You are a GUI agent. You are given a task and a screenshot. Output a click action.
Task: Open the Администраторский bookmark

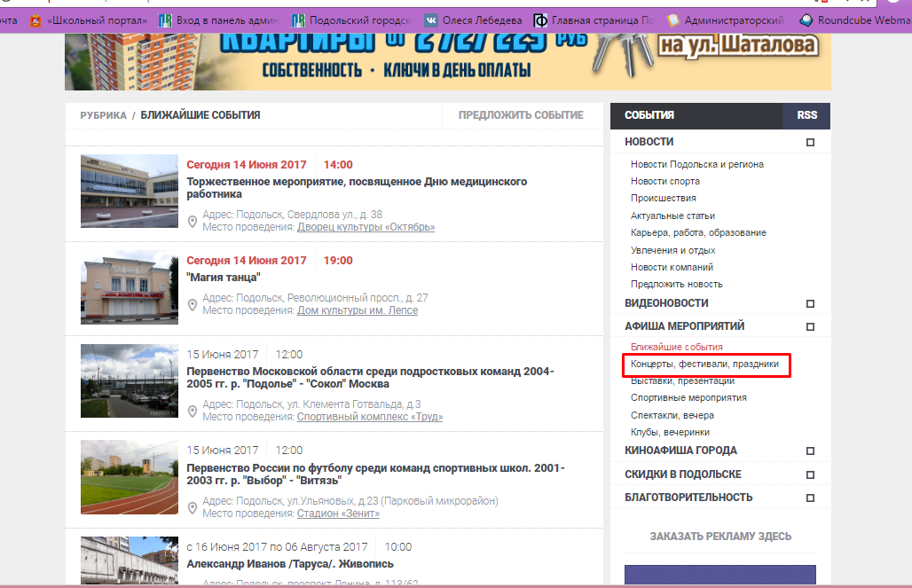pos(729,20)
